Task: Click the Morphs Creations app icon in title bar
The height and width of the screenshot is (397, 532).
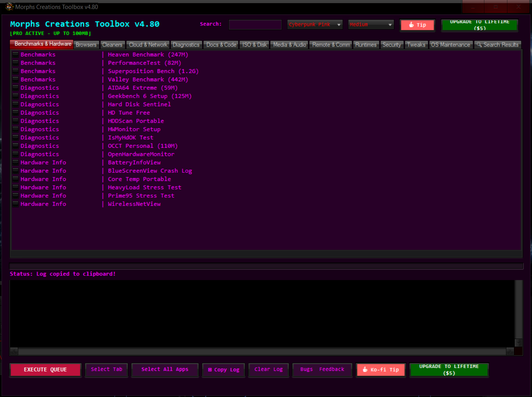Action: point(9,7)
